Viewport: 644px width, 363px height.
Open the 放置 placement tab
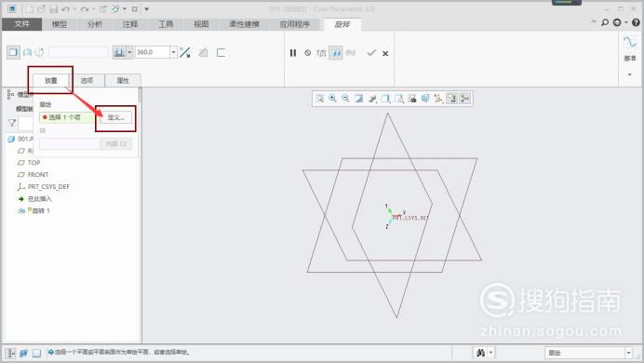51,80
